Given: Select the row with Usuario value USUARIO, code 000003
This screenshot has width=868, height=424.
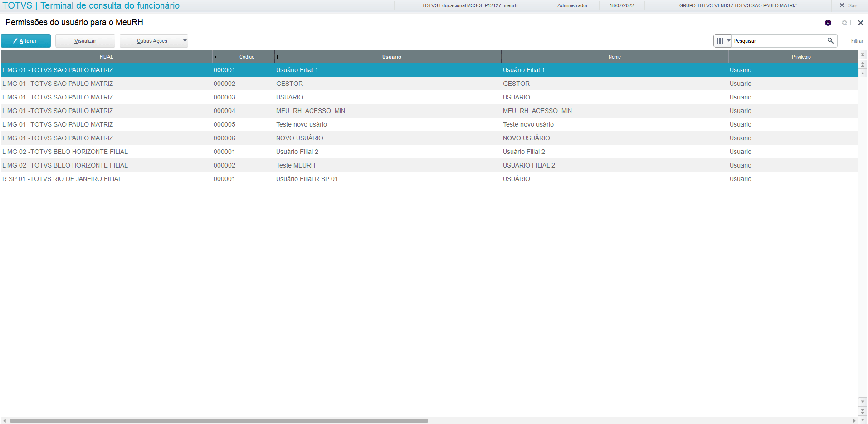Looking at the screenshot, I should [429, 97].
